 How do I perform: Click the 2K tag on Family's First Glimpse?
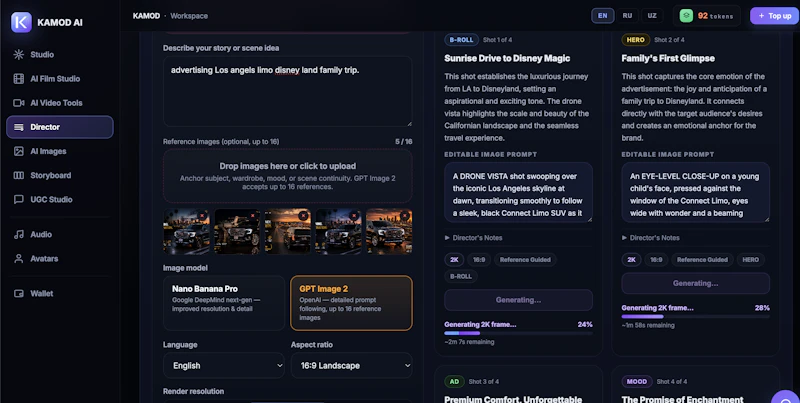[x=631, y=260]
